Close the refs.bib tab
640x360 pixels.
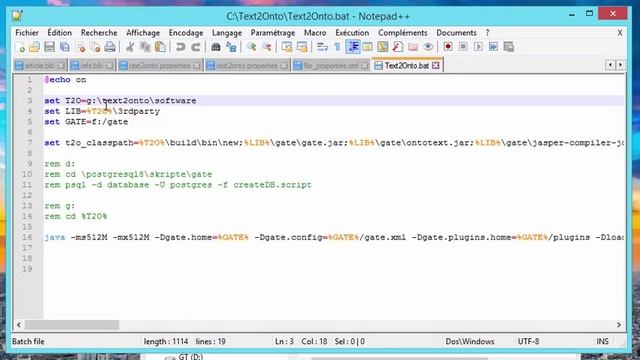point(109,66)
